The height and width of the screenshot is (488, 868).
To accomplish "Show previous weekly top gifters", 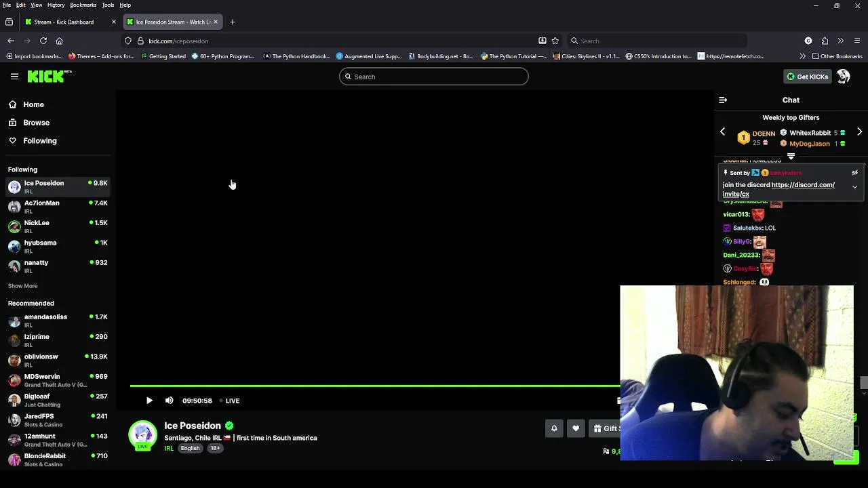I will tap(722, 132).
